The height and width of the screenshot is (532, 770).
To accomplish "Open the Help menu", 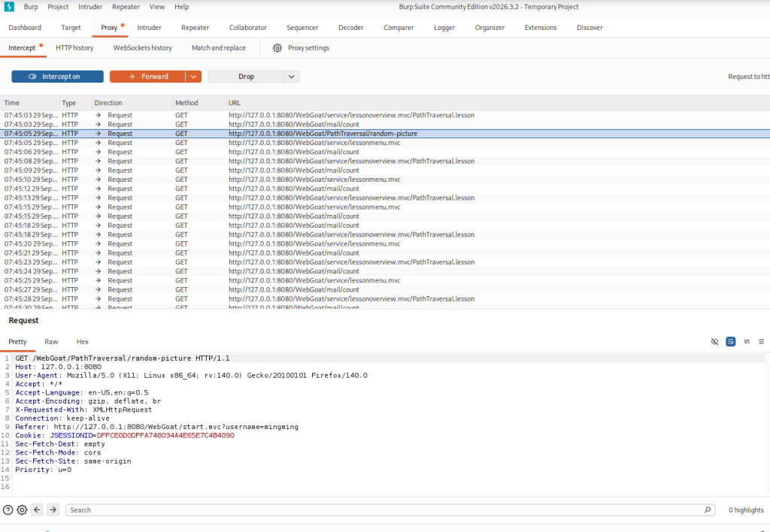I will 182,7.
